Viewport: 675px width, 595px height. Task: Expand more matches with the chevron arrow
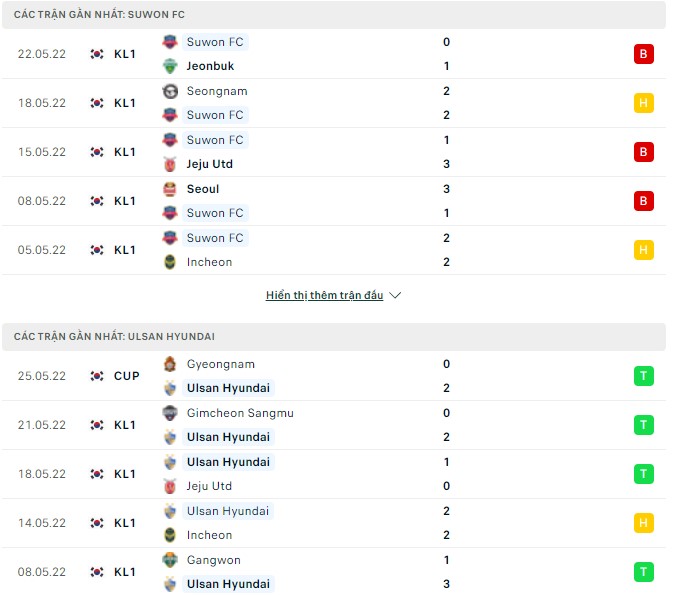click(395, 296)
